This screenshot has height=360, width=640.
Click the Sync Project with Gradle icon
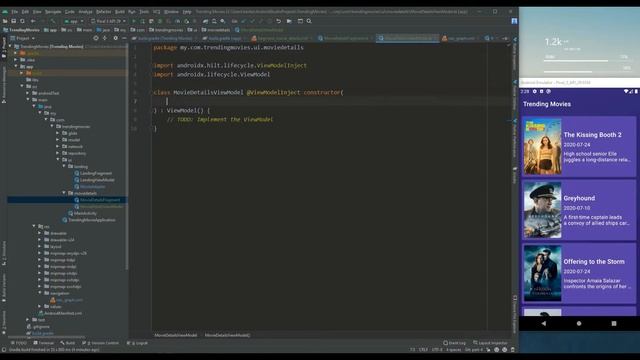[x=205, y=21]
